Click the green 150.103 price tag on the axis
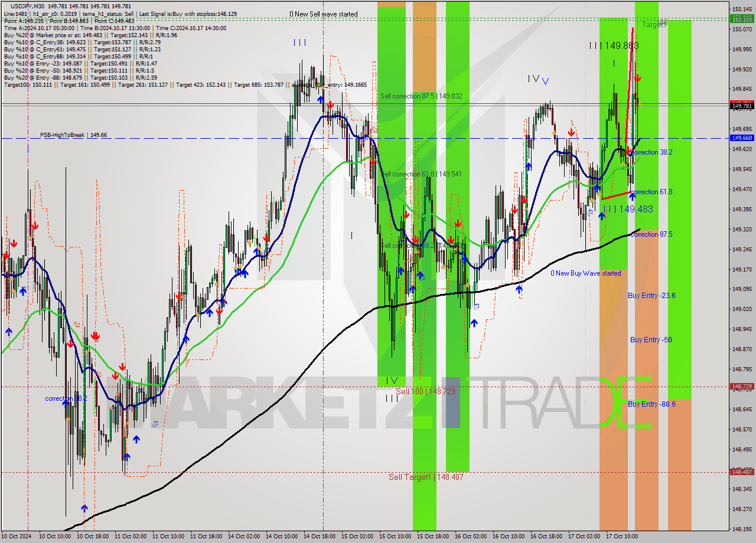The width and height of the screenshot is (756, 543). [742, 19]
